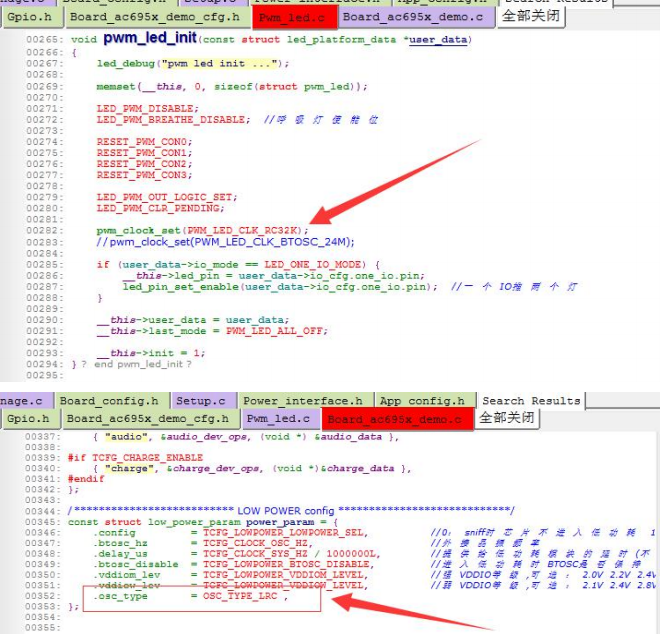Viewport: 660px width, 634px height.
Task: Click __this->user_data assignment on line 00290
Action: pos(193,320)
